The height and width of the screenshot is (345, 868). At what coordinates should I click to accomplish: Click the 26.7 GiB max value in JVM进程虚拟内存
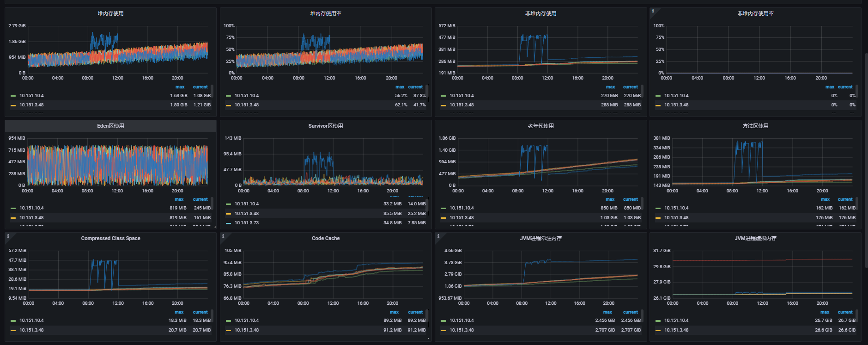pyautogui.click(x=823, y=320)
